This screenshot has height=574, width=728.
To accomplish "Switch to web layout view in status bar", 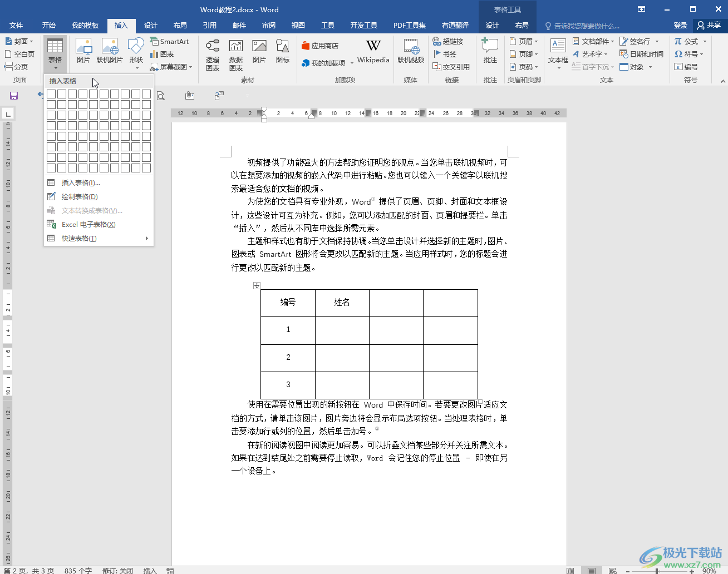I will [613, 571].
